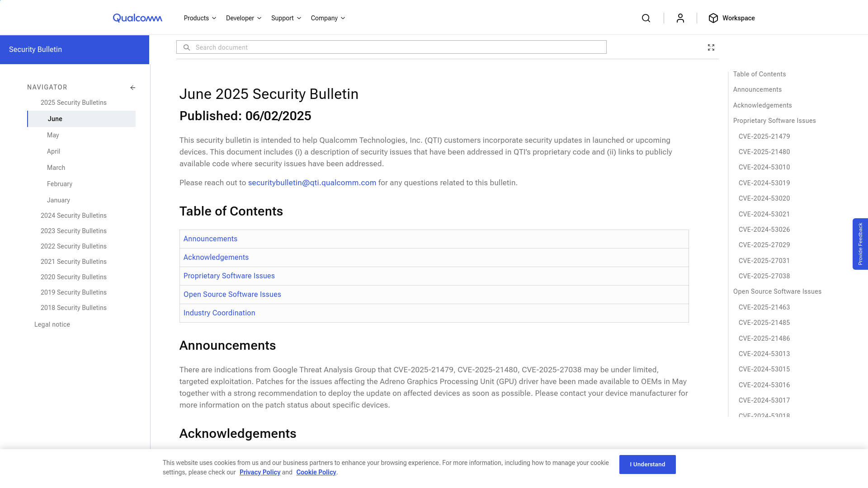The image size is (868, 488).
Task: Jump to Announcements in contents table
Action: (x=210, y=239)
